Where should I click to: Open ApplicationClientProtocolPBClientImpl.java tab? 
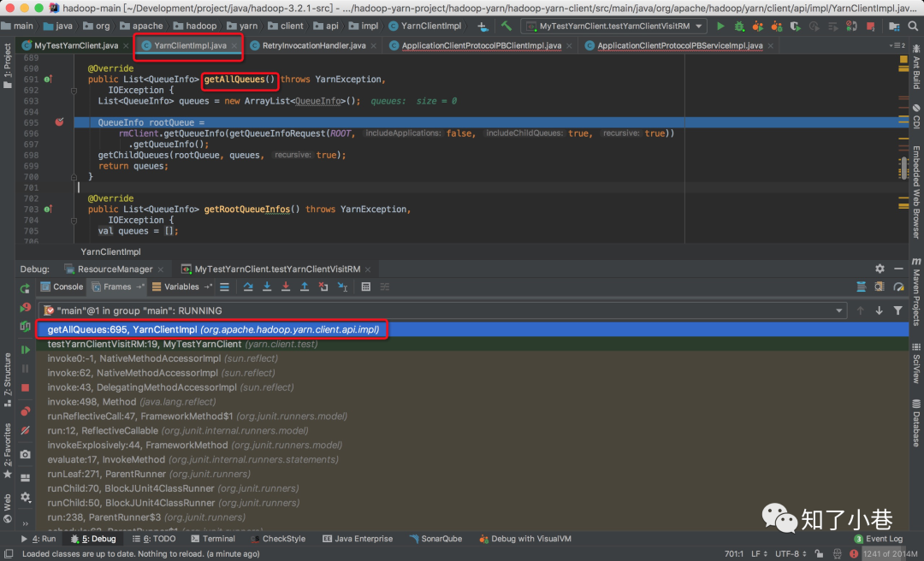coord(482,45)
